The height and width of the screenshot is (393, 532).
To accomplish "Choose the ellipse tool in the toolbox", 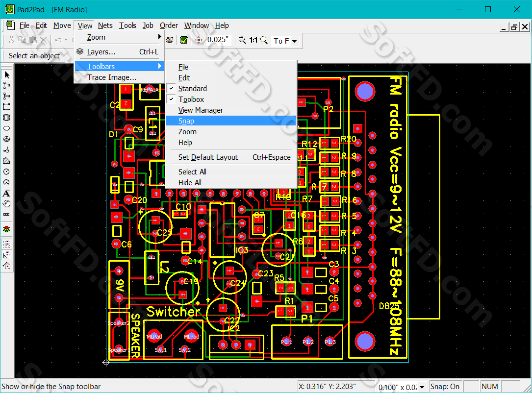I will (6, 128).
